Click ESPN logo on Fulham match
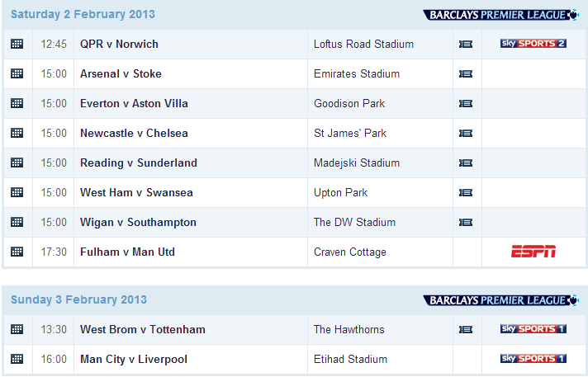 533,252
